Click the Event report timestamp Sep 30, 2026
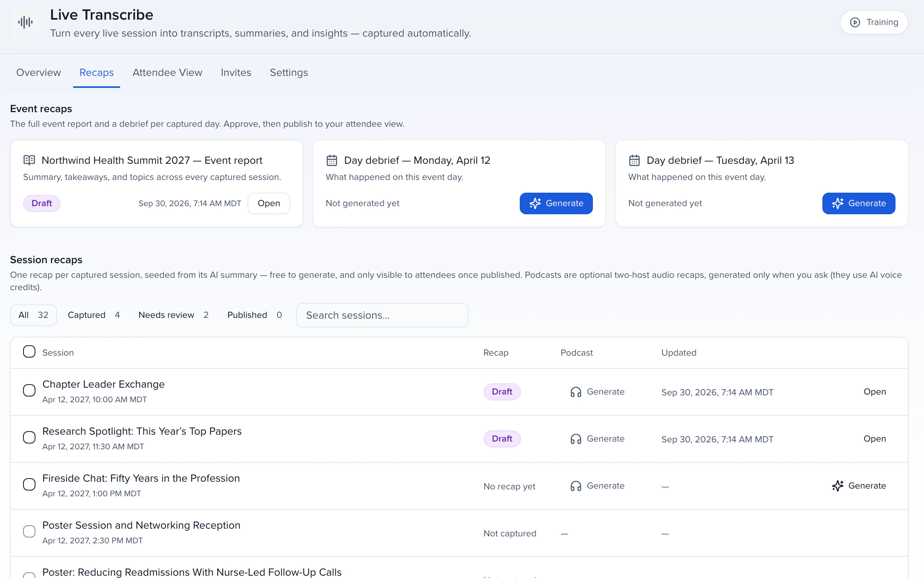 [x=189, y=203]
